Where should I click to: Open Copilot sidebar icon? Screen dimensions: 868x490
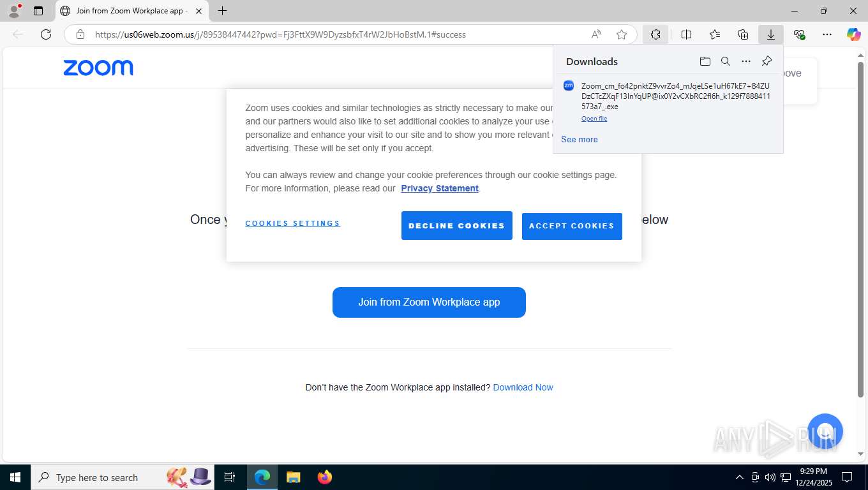854,34
